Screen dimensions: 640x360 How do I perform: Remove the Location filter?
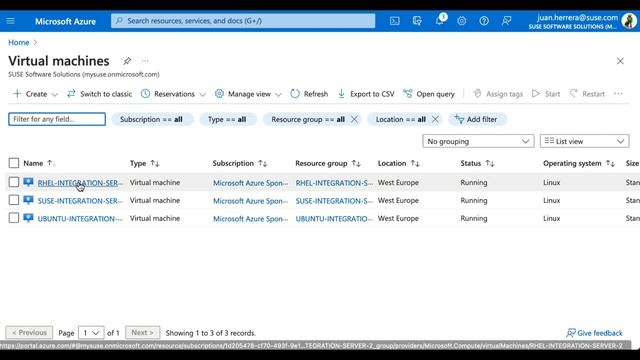tap(436, 119)
